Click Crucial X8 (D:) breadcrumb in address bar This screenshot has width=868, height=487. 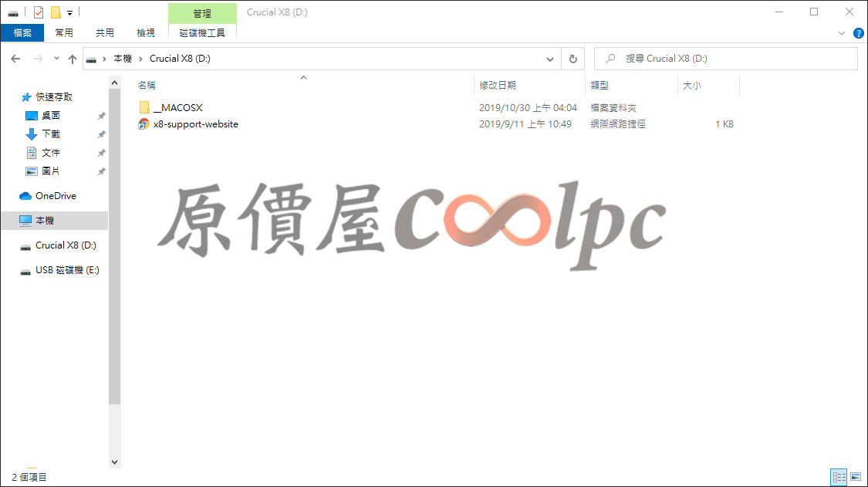click(180, 58)
